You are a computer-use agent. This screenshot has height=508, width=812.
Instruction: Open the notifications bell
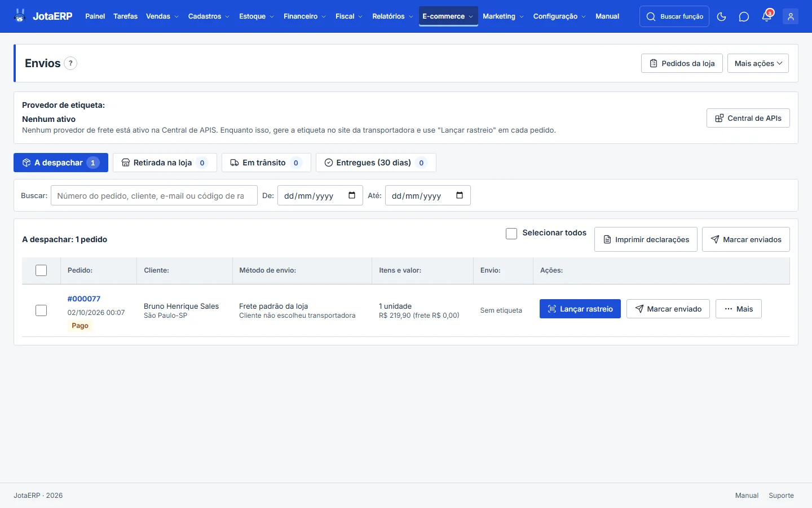pos(766,16)
